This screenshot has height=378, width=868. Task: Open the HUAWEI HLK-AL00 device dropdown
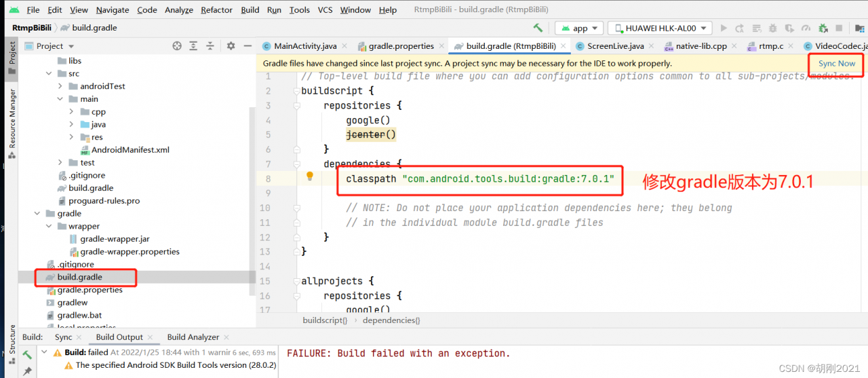(x=659, y=29)
